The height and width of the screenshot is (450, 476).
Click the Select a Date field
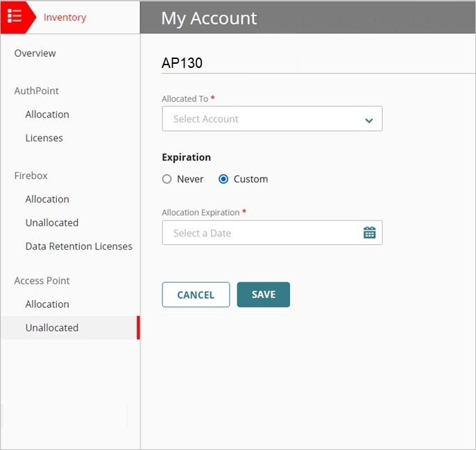(260, 233)
